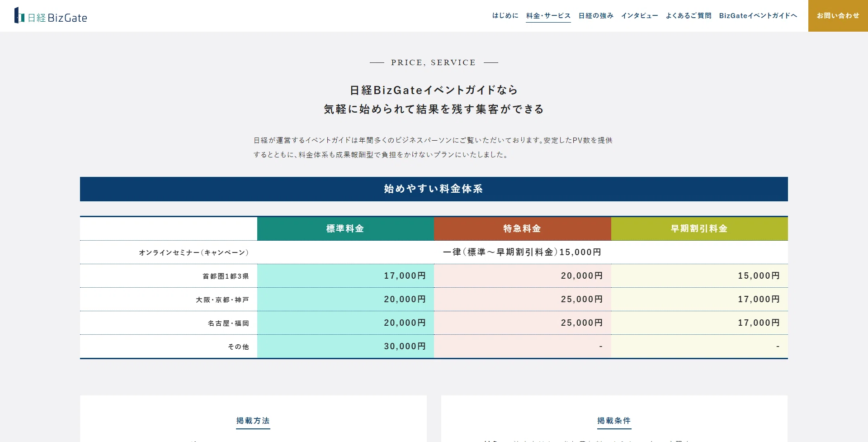Select the 特急料金 column header
The height and width of the screenshot is (442, 868).
[x=523, y=229]
